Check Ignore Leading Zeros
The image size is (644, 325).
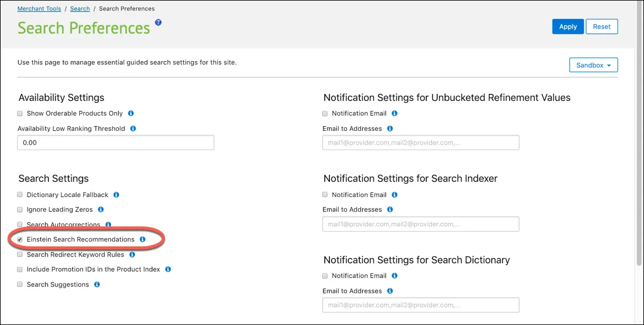point(20,209)
